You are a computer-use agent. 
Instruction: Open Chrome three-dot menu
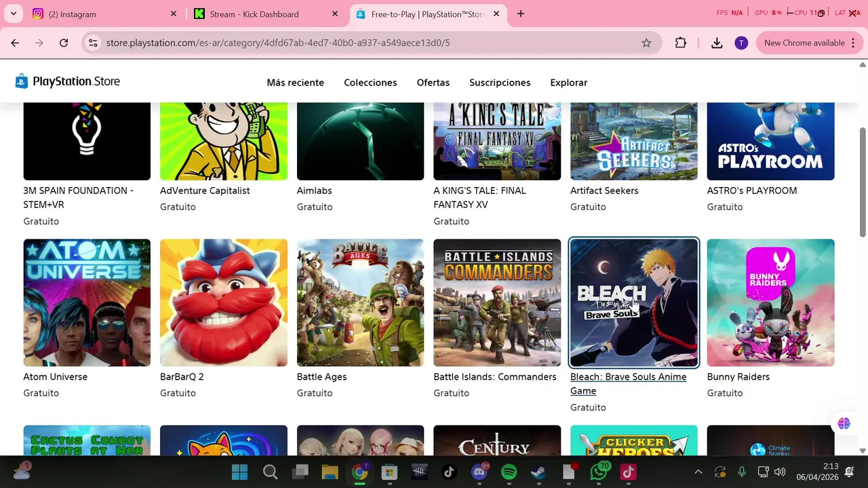(852, 43)
